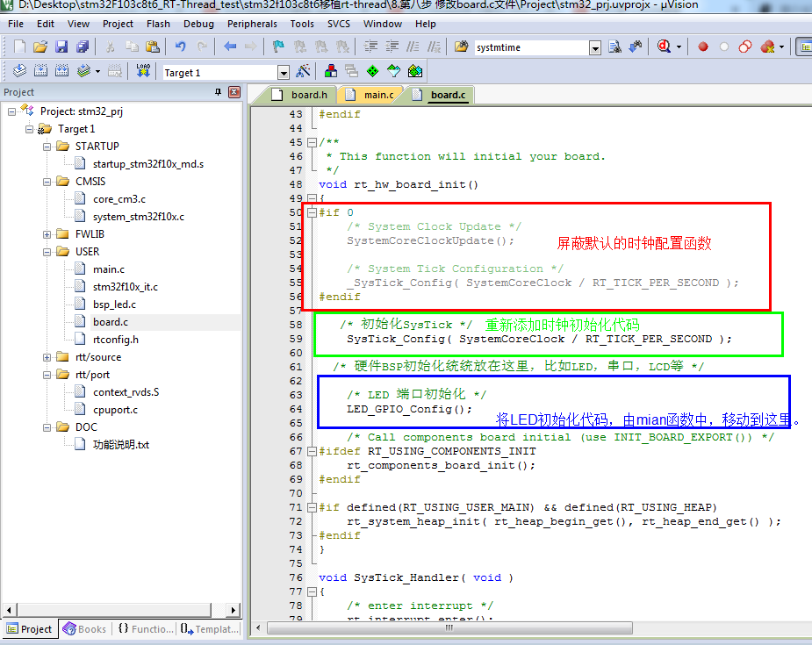This screenshot has width=812, height=645.
Task: Open Options for Target via the wizard icon
Action: pyautogui.click(x=303, y=72)
